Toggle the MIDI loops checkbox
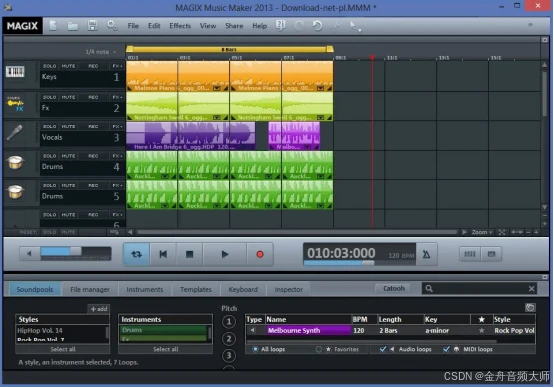 [446, 349]
